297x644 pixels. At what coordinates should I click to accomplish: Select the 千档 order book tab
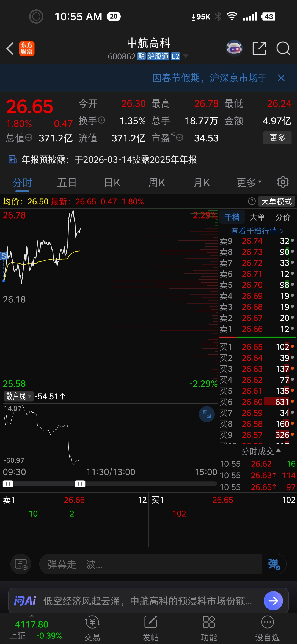click(232, 217)
